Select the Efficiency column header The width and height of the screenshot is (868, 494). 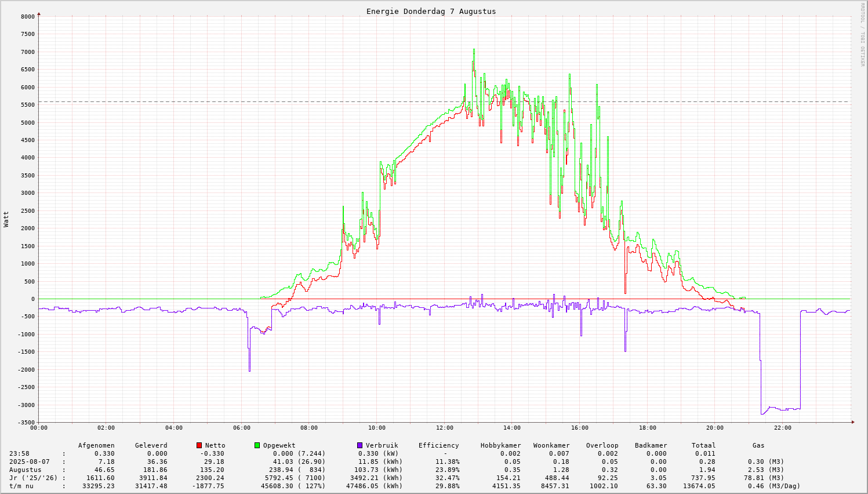tap(438, 445)
